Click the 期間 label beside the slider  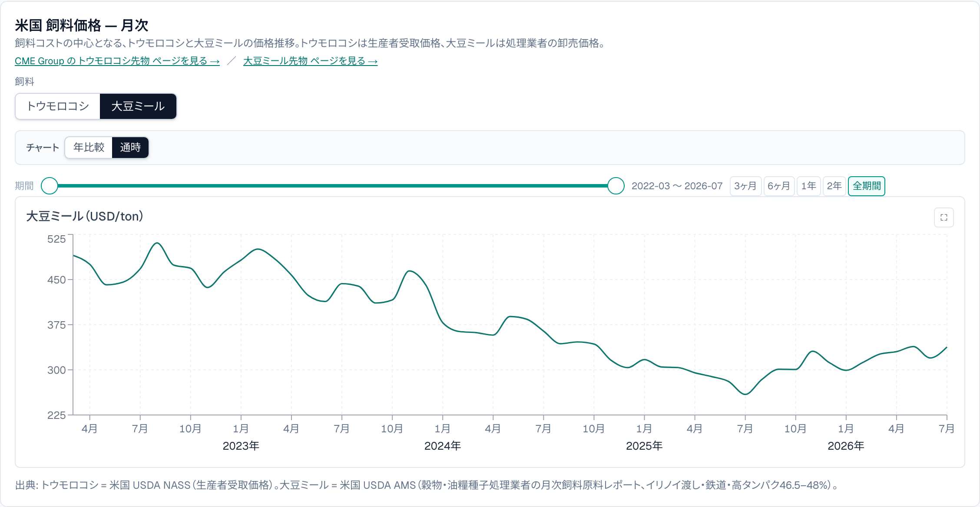tap(24, 186)
